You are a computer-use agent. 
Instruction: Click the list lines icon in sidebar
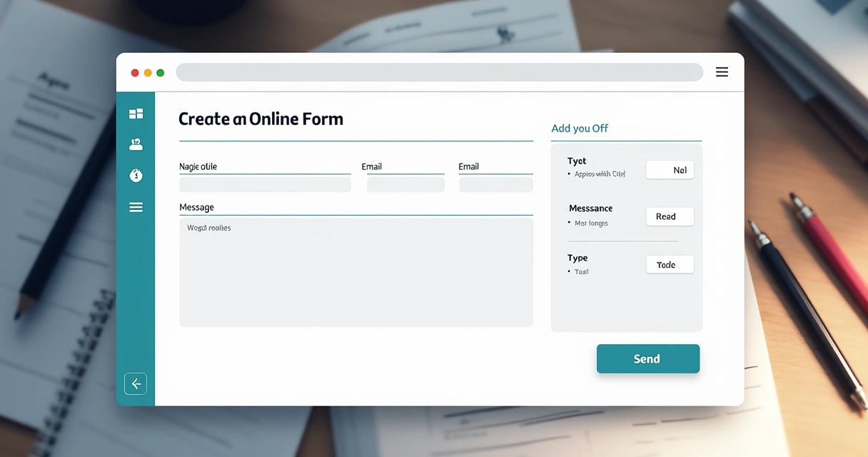(136, 207)
